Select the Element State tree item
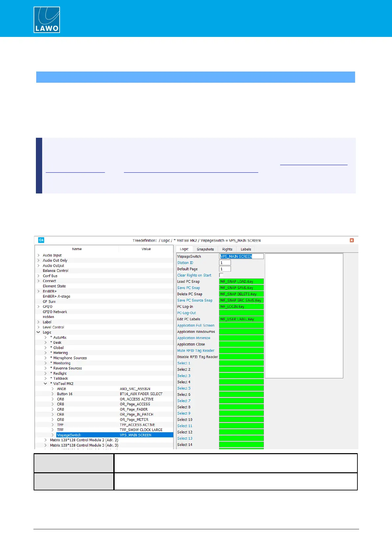 pos(54,286)
